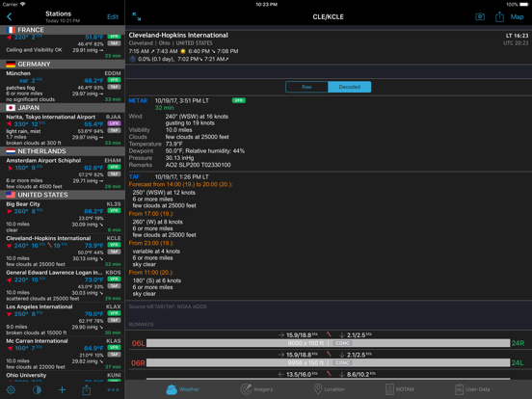
Task: Open the NOTAM tab
Action: pos(400,389)
